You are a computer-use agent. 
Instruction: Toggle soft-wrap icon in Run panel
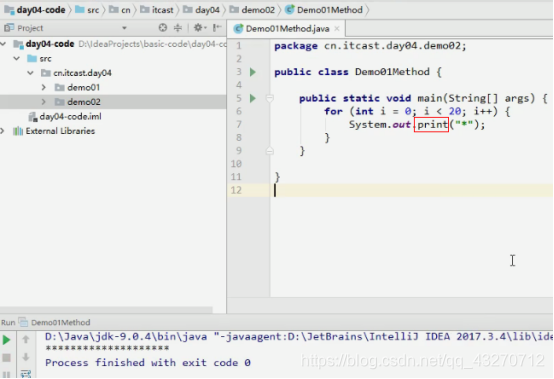tap(26, 374)
